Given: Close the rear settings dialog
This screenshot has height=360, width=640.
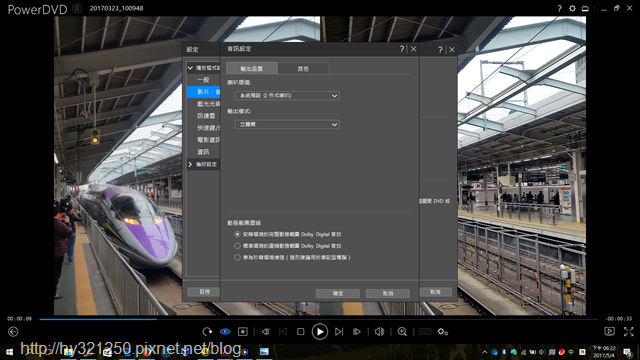Looking at the screenshot, I should [452, 50].
